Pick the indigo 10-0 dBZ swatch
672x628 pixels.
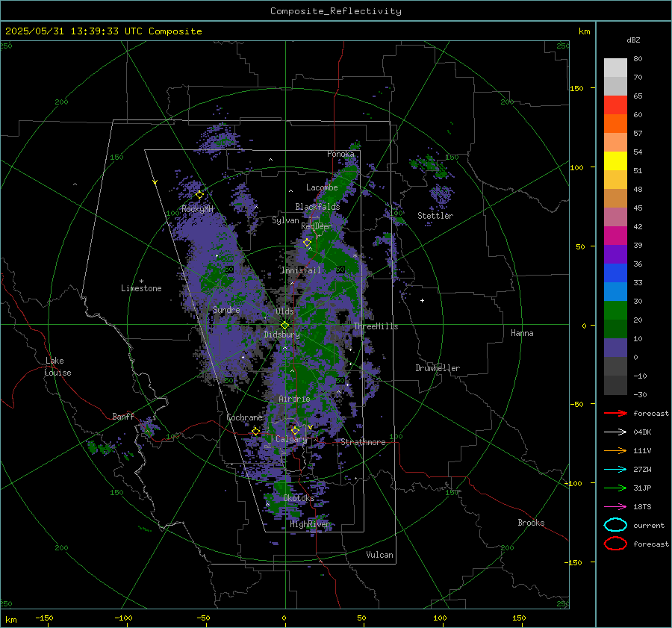point(615,348)
